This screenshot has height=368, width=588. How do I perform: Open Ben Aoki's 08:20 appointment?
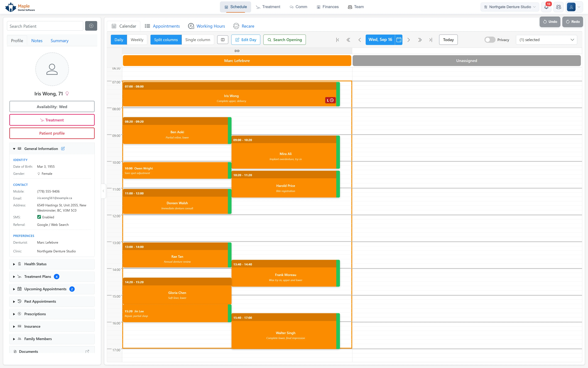pyautogui.click(x=177, y=131)
